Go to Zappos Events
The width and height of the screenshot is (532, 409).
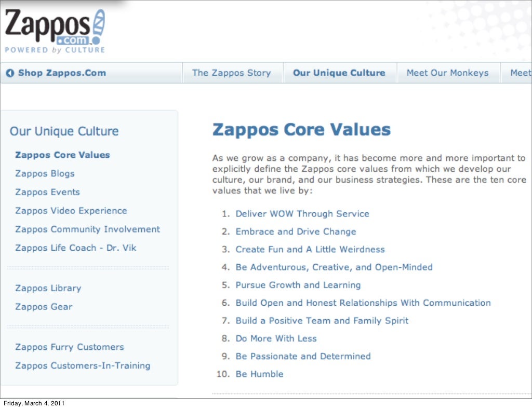(x=47, y=192)
